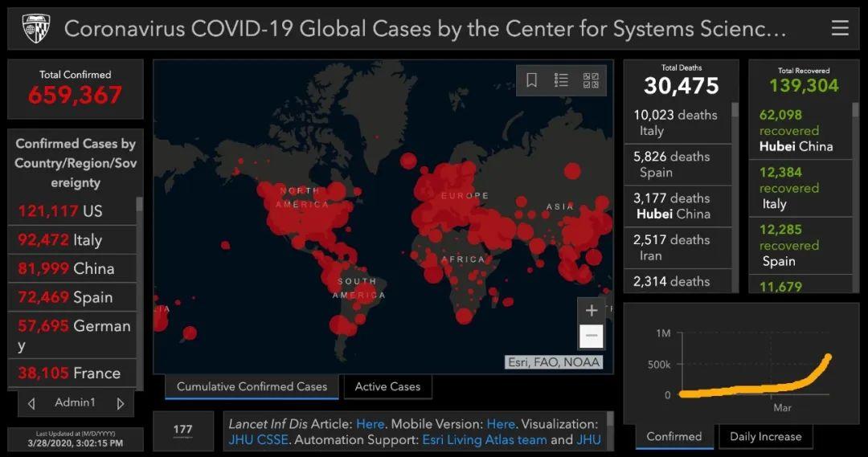Go to previous list with left arrow beside Admin1
Image resolution: width=868 pixels, height=457 pixels.
click(x=31, y=403)
